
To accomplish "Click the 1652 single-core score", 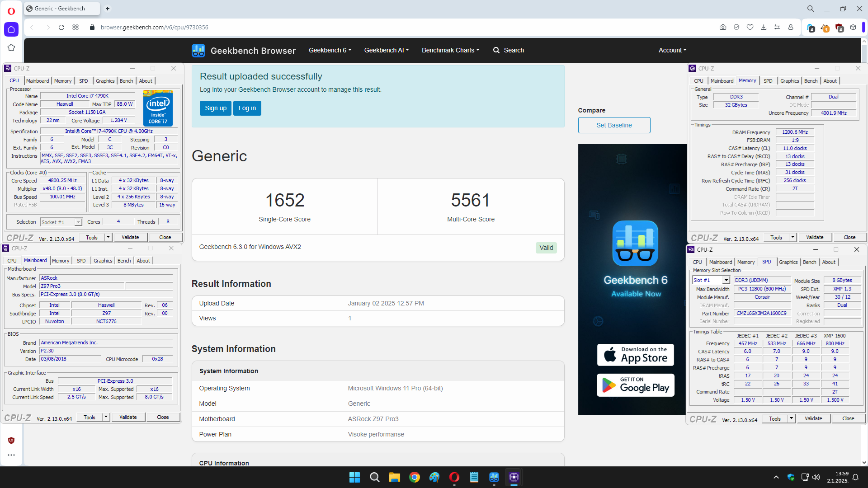I will (285, 200).
